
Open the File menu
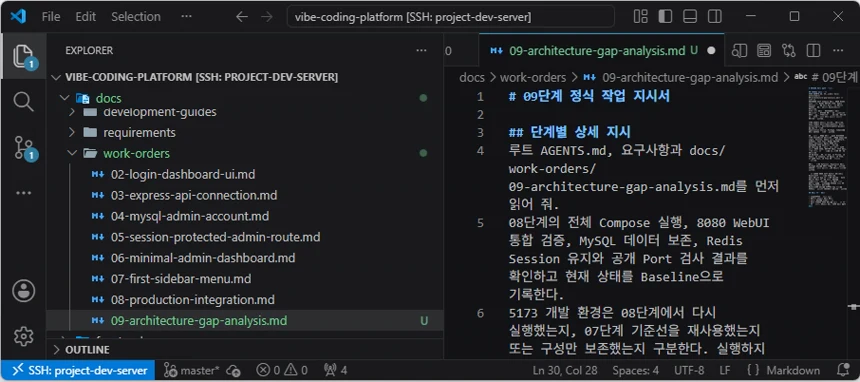coord(51,16)
